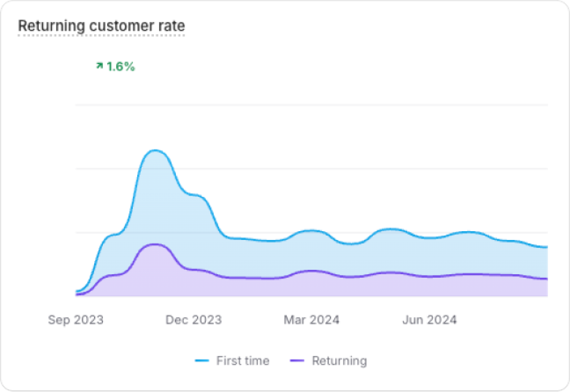Open the Returning customer rate title link
The height and width of the screenshot is (392, 570).
(101, 26)
